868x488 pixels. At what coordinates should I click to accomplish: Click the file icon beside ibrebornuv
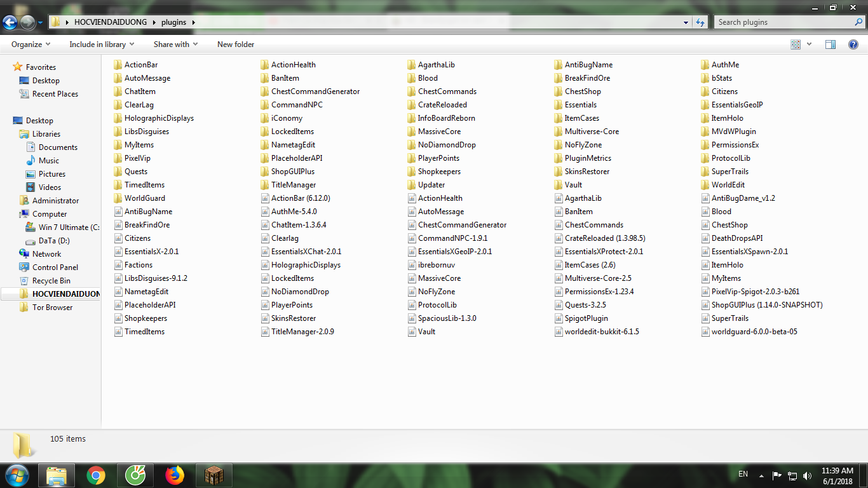coord(412,265)
